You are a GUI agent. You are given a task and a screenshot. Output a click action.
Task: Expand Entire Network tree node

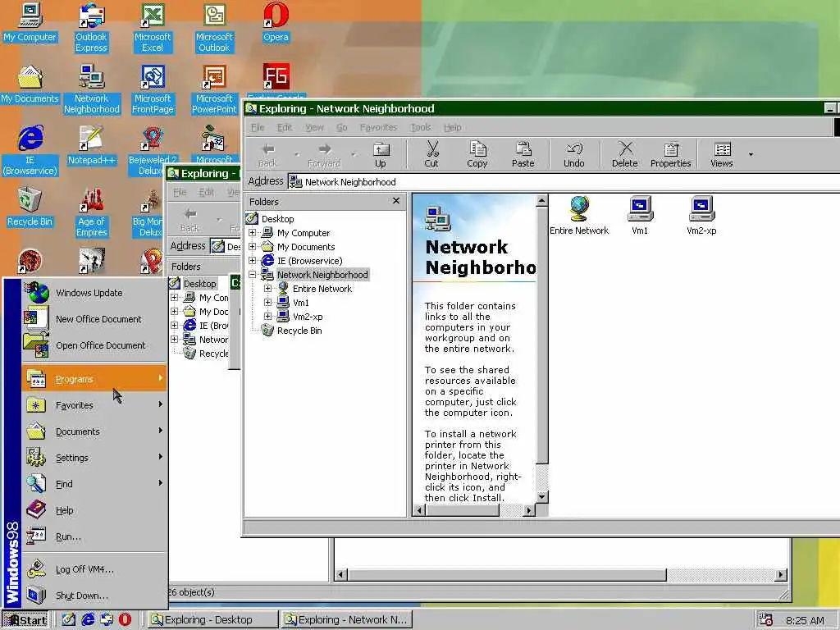(x=268, y=288)
